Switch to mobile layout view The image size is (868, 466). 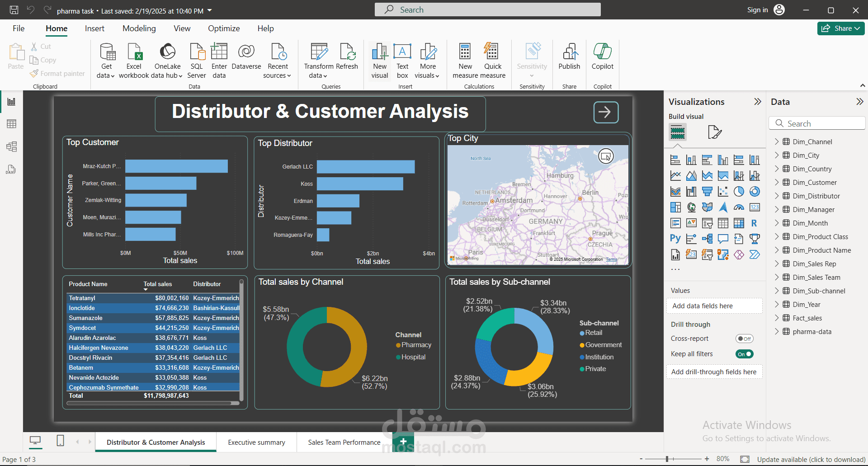(60, 441)
